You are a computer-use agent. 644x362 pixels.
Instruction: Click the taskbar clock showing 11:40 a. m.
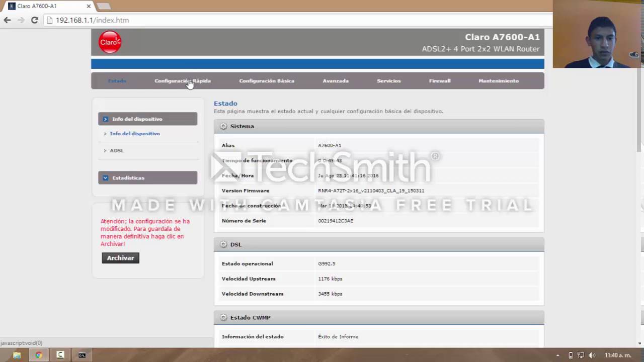(618, 355)
